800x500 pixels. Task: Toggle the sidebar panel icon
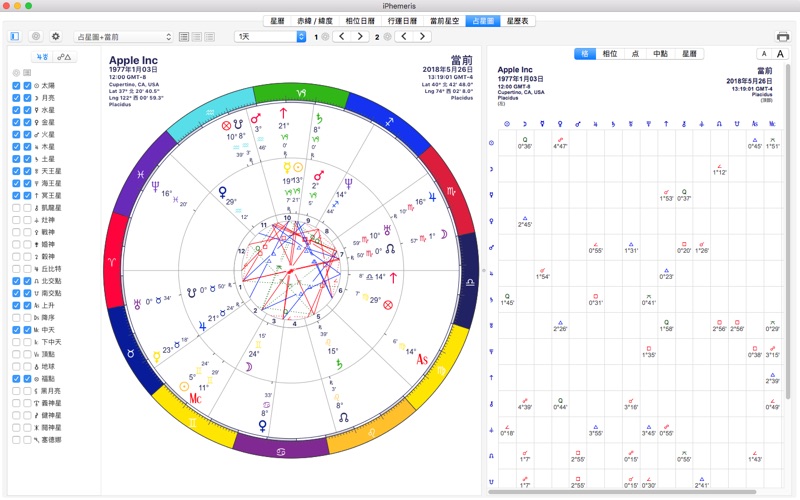point(15,36)
